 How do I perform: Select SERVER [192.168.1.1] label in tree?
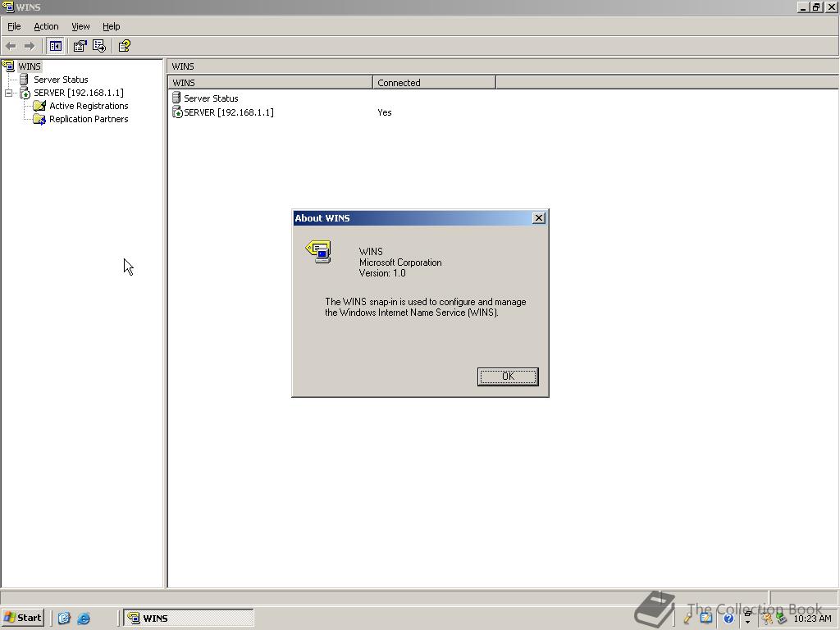tap(79, 93)
